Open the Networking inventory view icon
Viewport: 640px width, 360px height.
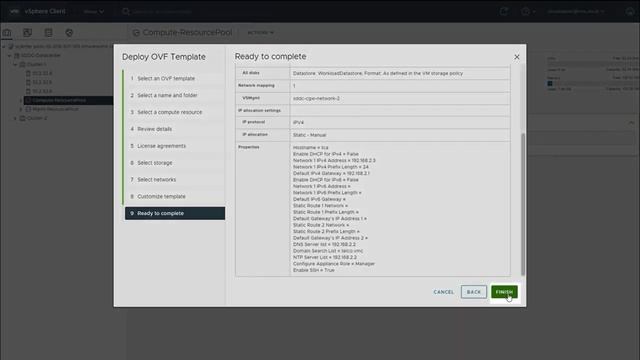[69, 33]
